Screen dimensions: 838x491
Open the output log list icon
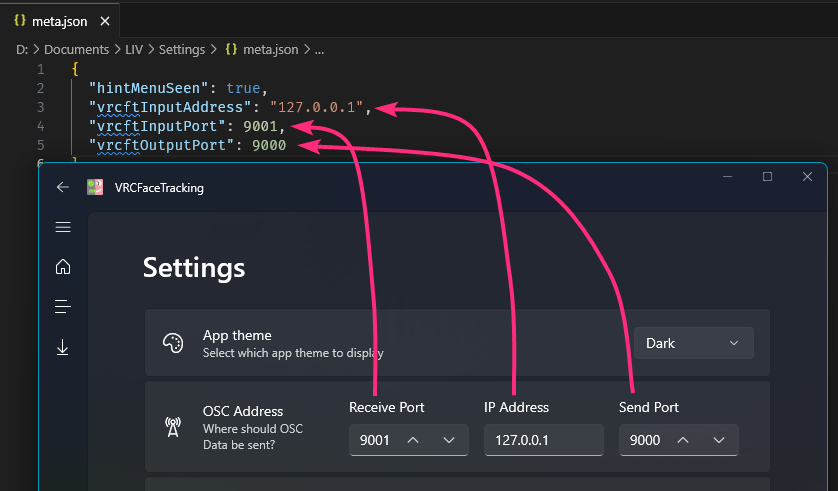(x=63, y=306)
